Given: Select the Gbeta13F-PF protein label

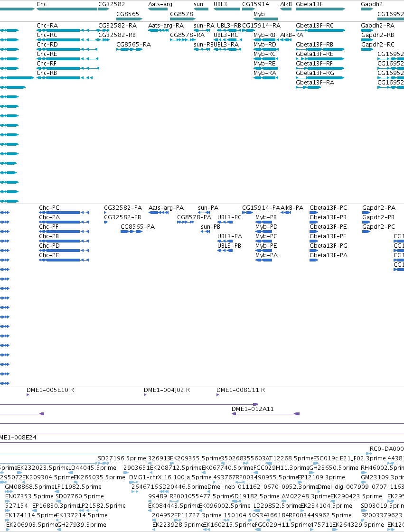Looking at the screenshot, I should [x=328, y=236].
